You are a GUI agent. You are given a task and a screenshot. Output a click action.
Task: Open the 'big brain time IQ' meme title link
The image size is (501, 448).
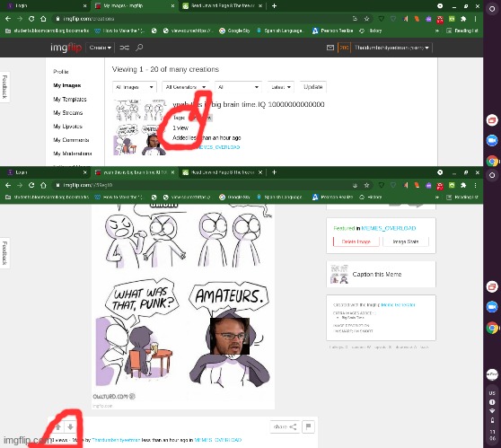[x=249, y=104]
